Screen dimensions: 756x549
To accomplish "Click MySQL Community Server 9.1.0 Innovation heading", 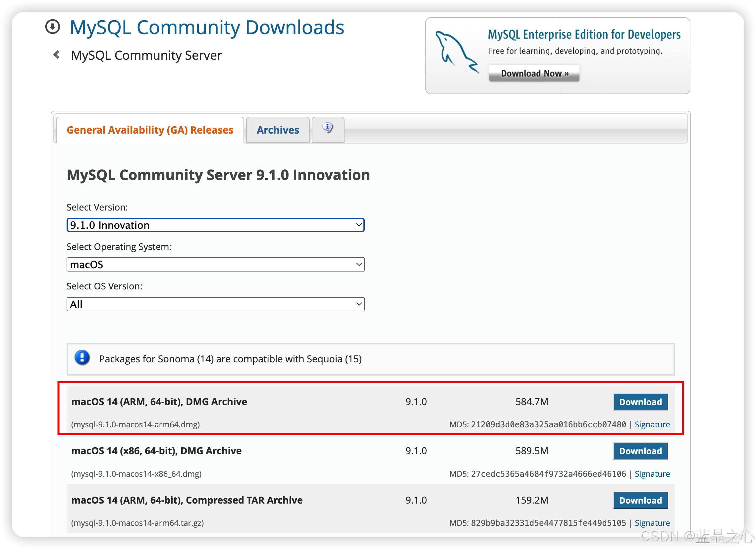I will [x=218, y=175].
